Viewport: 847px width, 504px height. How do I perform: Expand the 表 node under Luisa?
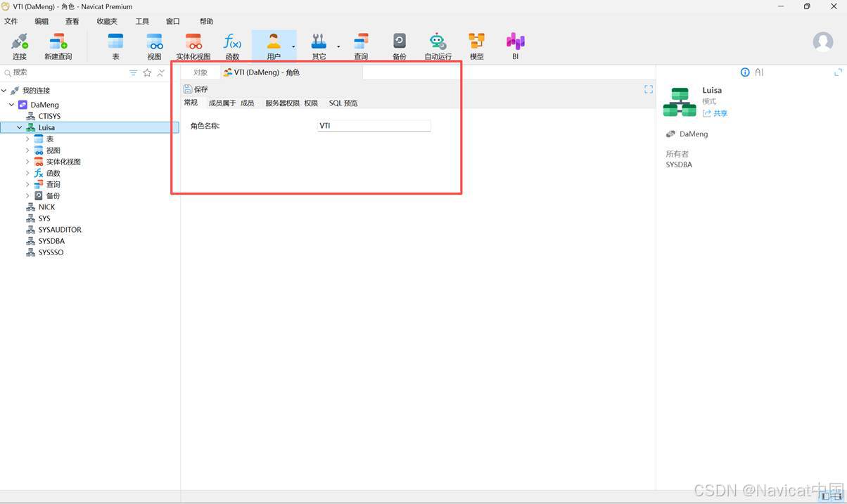click(x=27, y=139)
